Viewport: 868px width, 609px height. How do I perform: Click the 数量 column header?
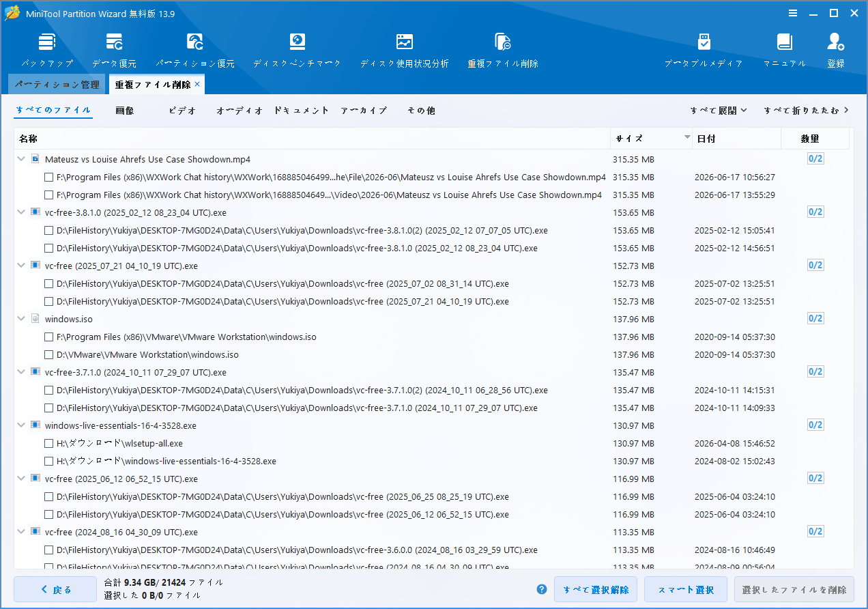(815, 139)
